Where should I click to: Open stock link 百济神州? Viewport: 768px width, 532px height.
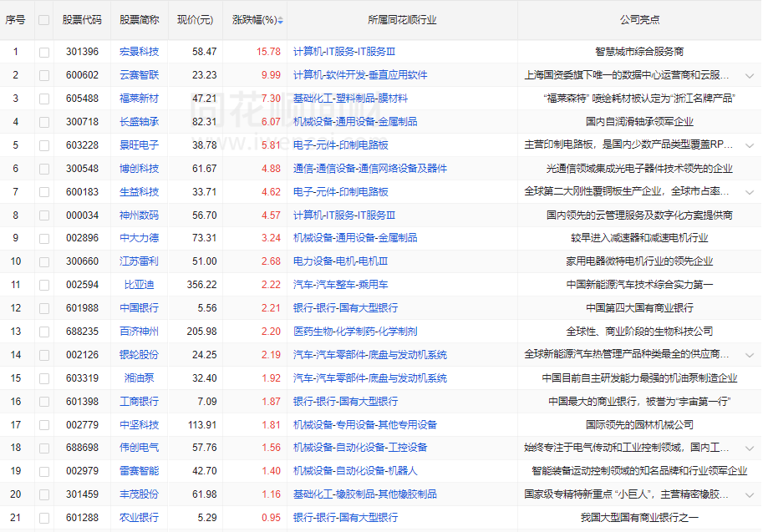(x=139, y=332)
